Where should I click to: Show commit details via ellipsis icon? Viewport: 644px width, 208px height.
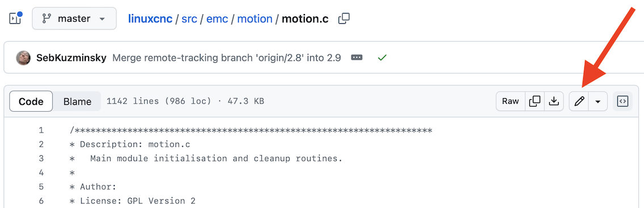(357, 58)
